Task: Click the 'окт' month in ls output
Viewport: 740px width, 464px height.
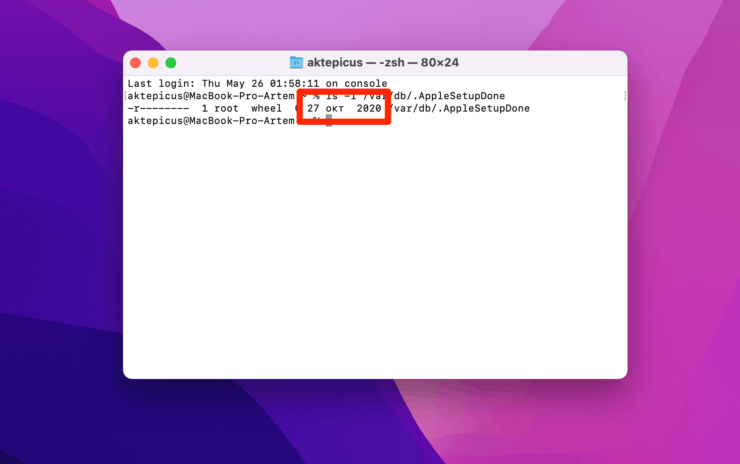Action: click(x=335, y=109)
